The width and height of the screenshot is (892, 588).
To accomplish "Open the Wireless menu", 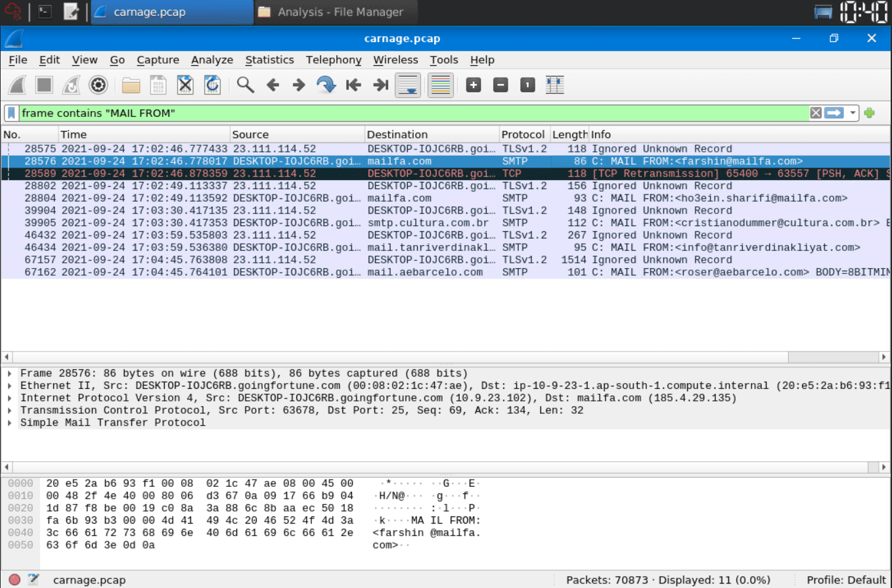I will tap(395, 60).
